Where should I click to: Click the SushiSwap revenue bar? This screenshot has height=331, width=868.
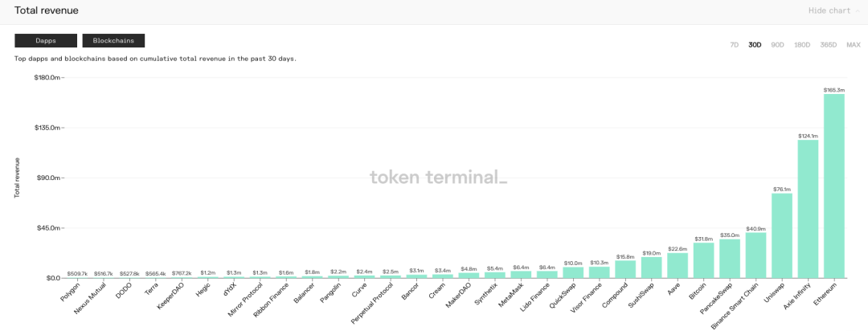651,268
